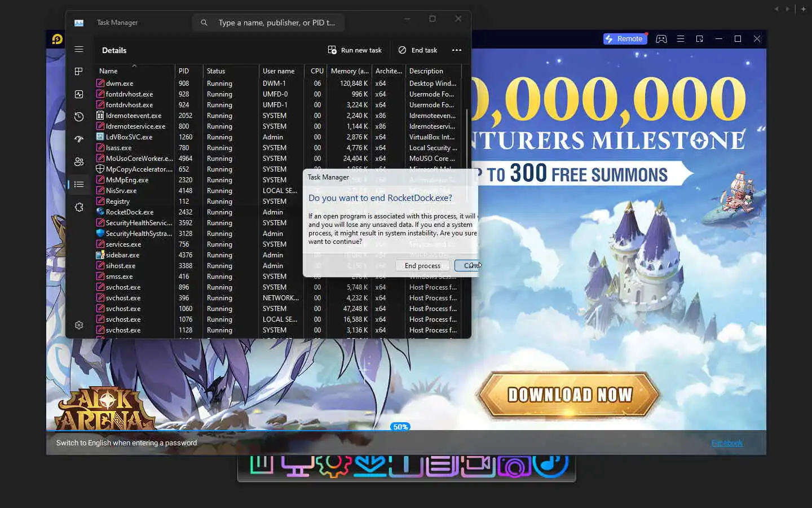Click the search magnifier icon in Task Manager

(204, 23)
